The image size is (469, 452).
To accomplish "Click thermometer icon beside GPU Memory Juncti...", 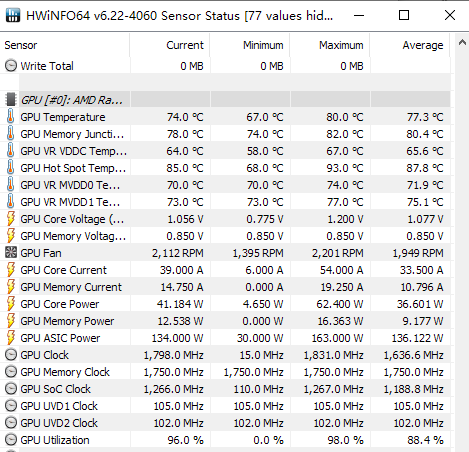I will point(11,134).
